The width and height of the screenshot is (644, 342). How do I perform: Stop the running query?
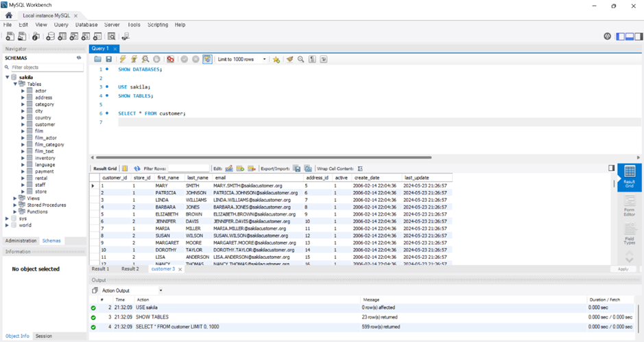tap(156, 59)
